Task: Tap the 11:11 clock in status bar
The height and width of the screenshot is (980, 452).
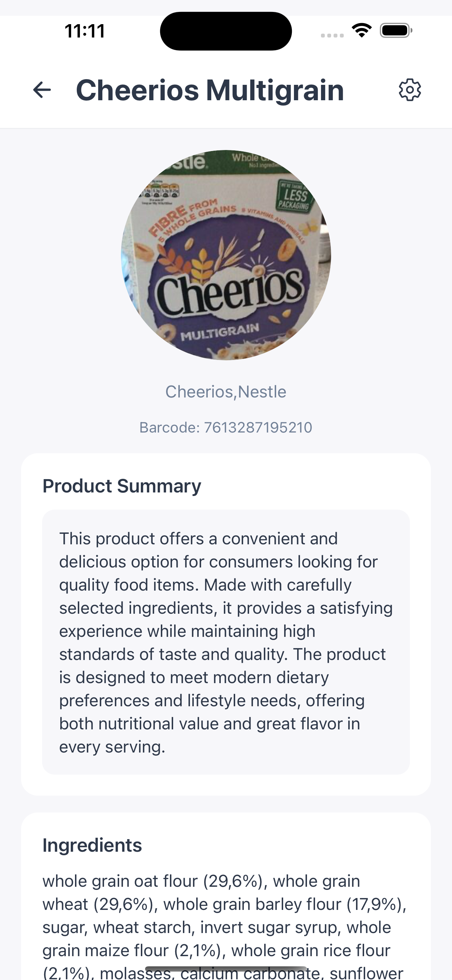Action: click(x=84, y=31)
